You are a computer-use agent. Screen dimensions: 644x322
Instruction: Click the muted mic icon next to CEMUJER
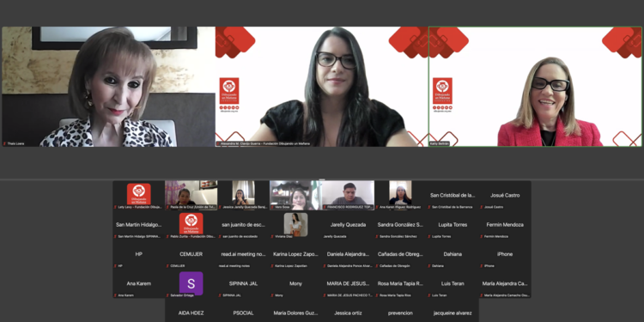[x=168, y=265]
